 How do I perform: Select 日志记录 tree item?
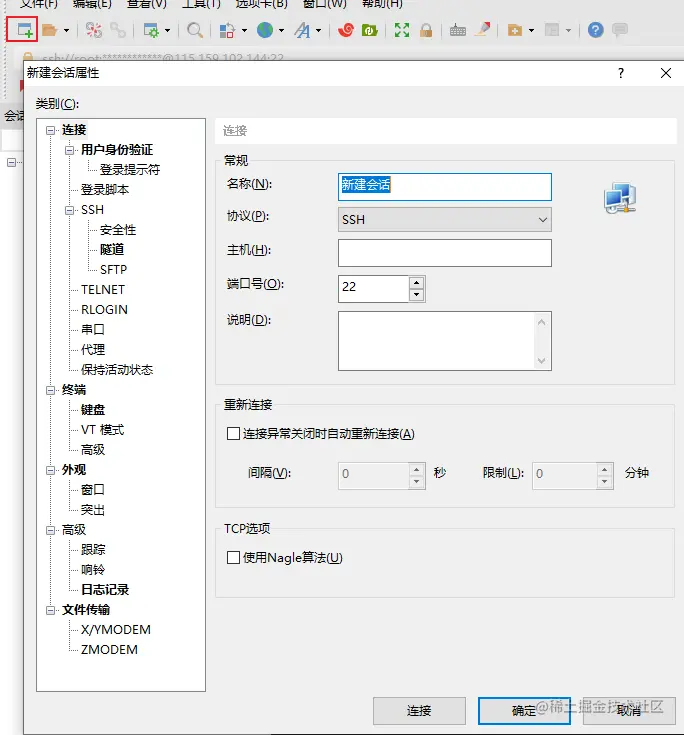(x=105, y=590)
